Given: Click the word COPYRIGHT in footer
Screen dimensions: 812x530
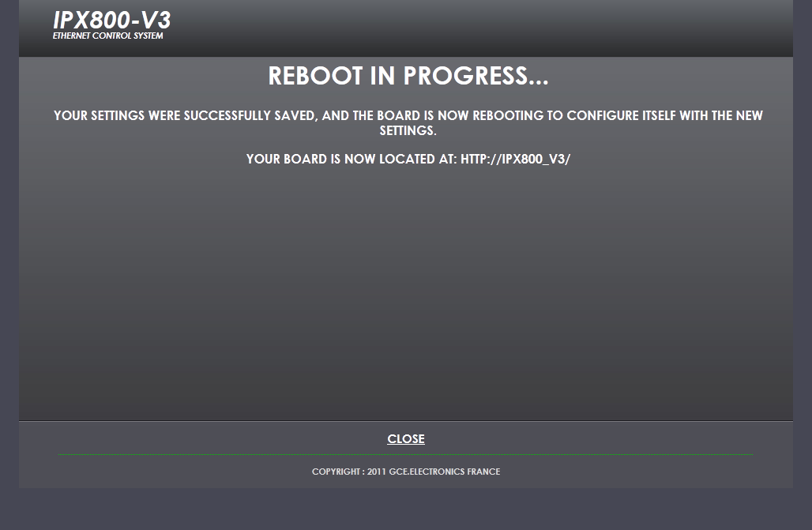Looking at the screenshot, I should (336, 472).
